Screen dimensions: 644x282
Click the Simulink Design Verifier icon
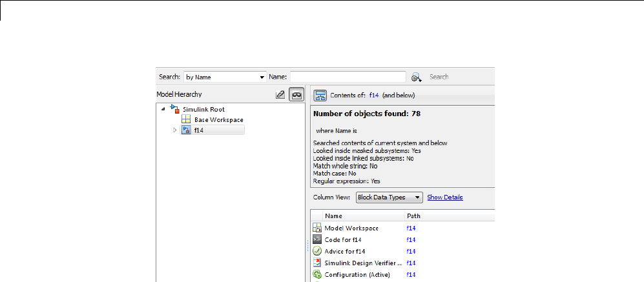(x=317, y=263)
